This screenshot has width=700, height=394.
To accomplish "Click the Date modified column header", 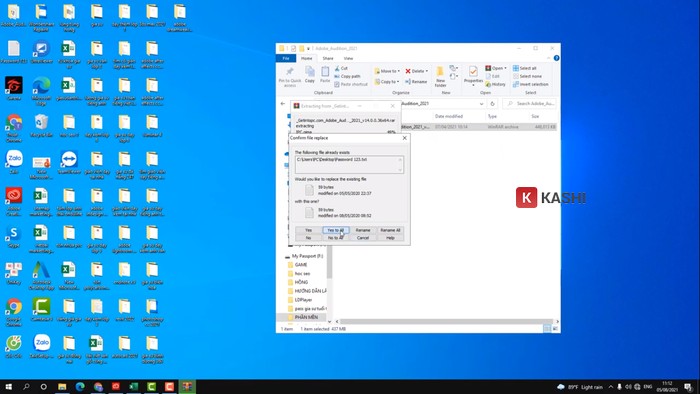I will click(449, 116).
